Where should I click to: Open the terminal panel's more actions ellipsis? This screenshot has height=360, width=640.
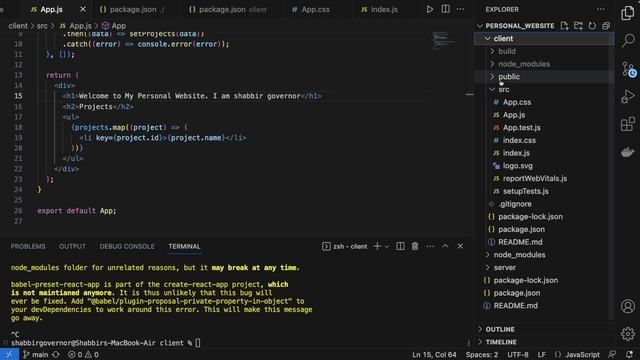[x=430, y=246]
